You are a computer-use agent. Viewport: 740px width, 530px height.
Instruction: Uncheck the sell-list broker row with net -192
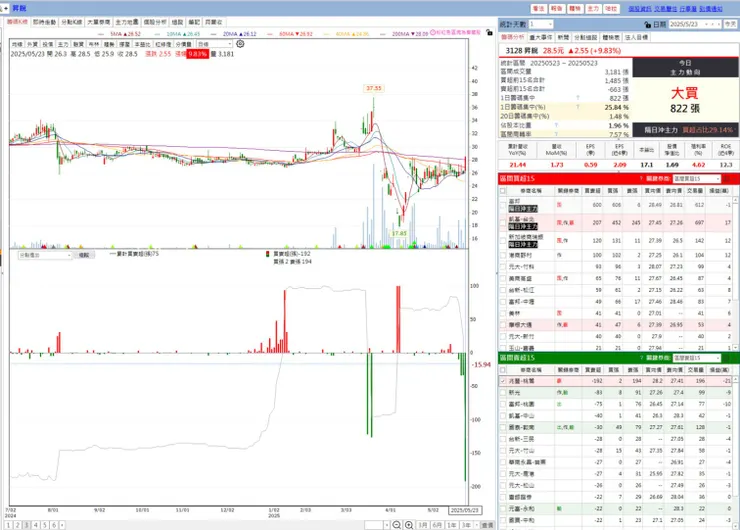[x=503, y=381]
